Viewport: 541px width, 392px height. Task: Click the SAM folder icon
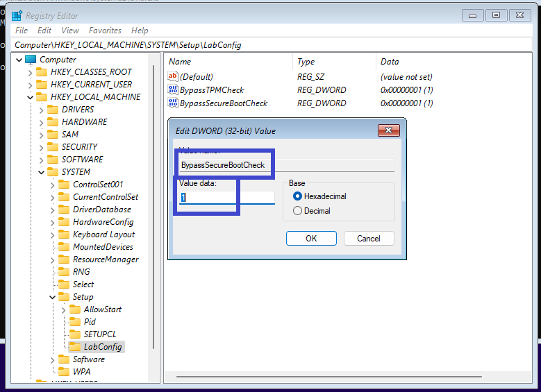(x=53, y=135)
